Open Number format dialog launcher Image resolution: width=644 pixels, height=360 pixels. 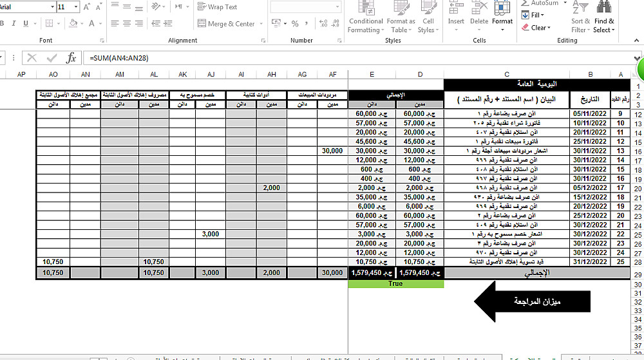point(339,40)
